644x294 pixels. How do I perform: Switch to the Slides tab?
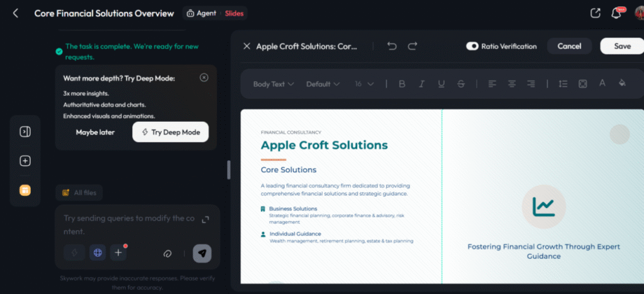pyautogui.click(x=234, y=13)
